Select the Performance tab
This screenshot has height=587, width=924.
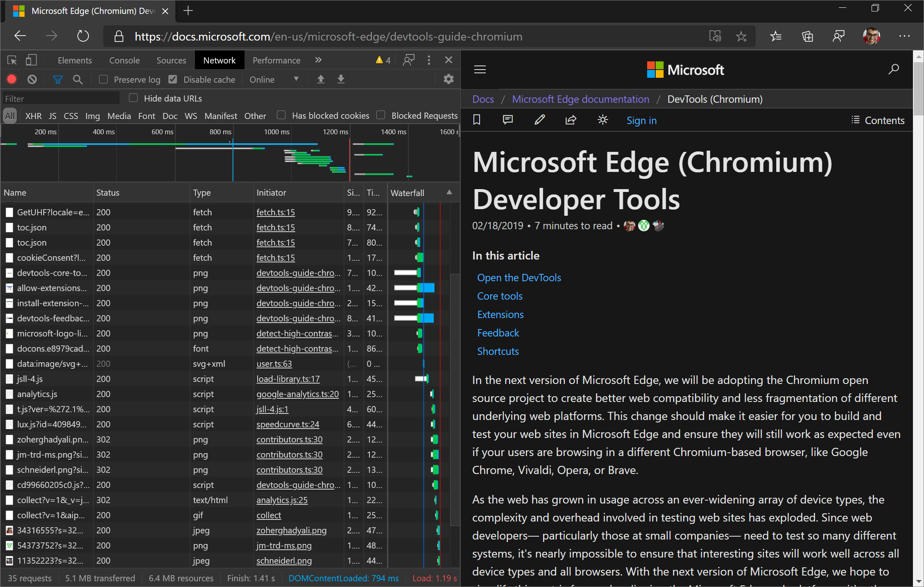click(277, 60)
